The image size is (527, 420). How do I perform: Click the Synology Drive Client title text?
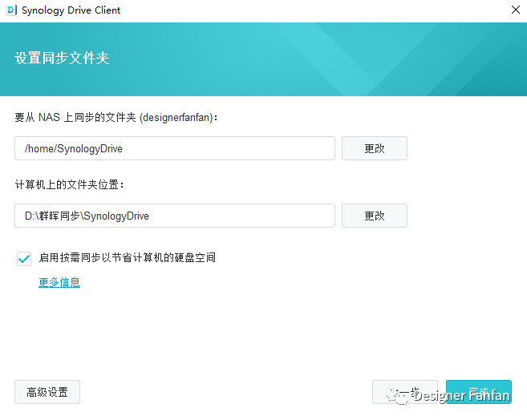pyautogui.click(x=71, y=10)
